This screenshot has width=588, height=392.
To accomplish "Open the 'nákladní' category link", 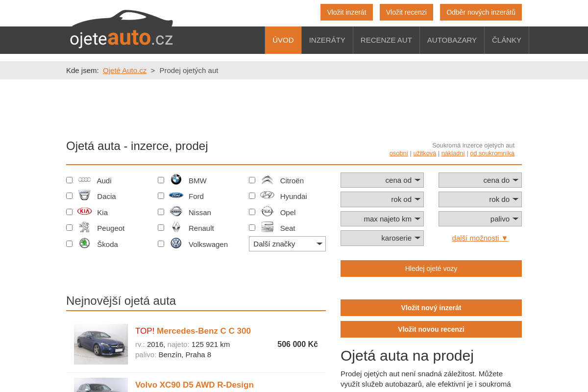I will tap(453, 153).
